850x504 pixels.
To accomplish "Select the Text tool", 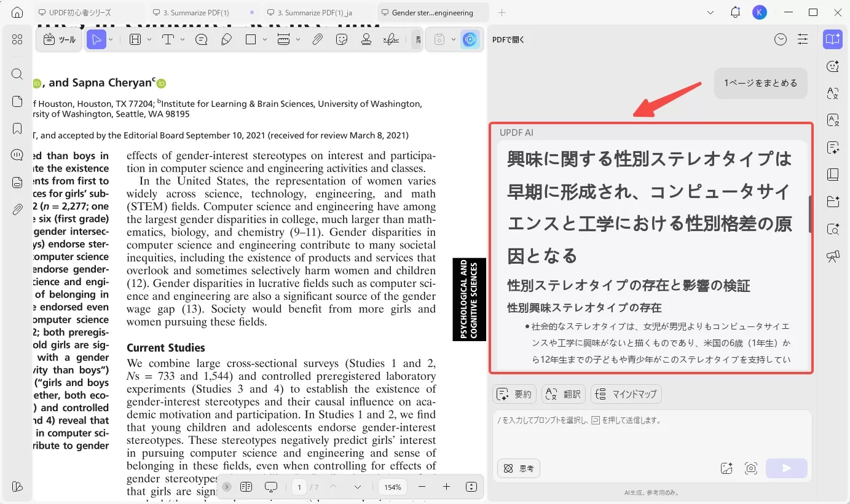I will pos(170,39).
